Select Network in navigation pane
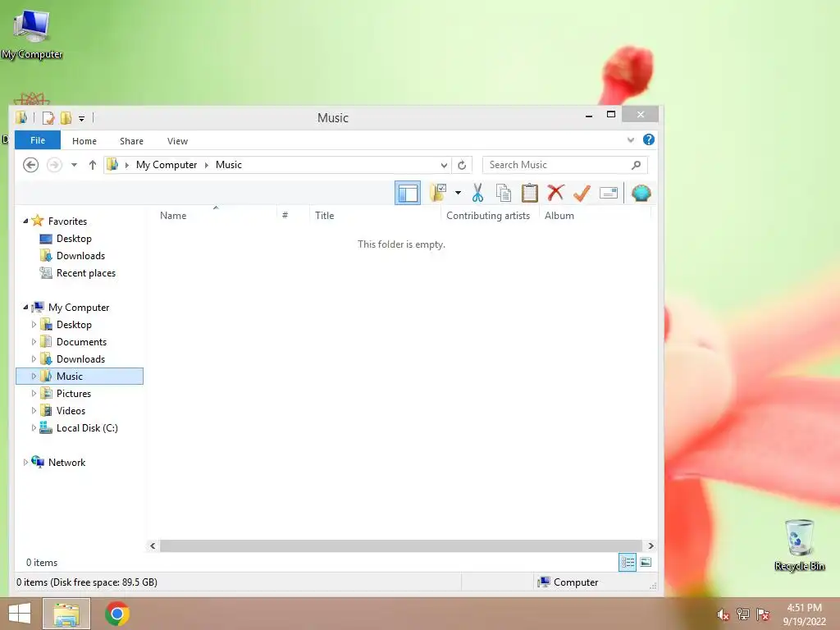 pos(66,463)
